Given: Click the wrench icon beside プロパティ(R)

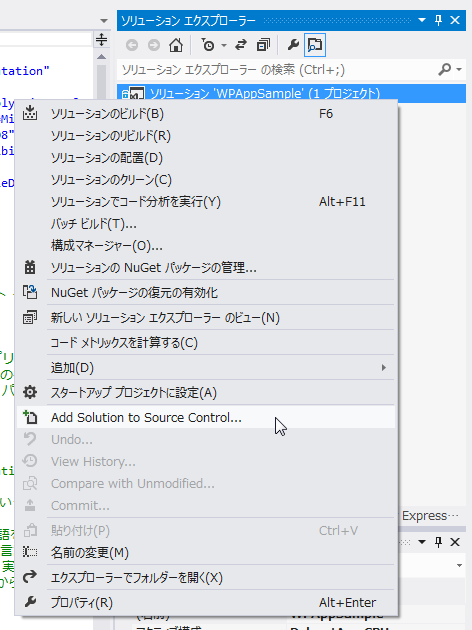Looking at the screenshot, I should (30, 602).
